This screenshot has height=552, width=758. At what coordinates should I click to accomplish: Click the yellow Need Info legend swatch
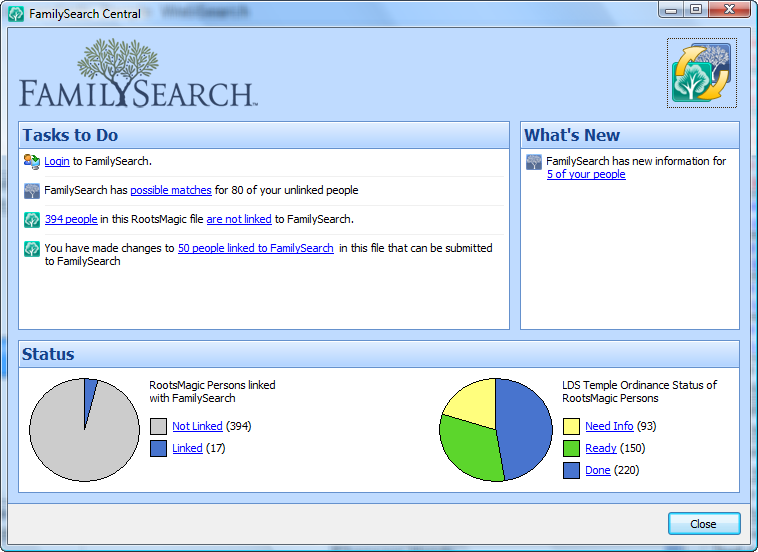pos(571,427)
